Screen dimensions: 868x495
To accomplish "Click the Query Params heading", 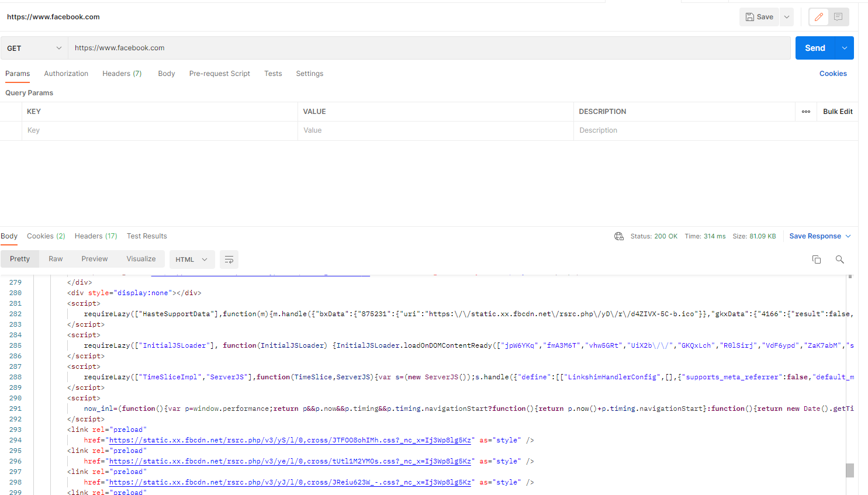I will click(29, 93).
